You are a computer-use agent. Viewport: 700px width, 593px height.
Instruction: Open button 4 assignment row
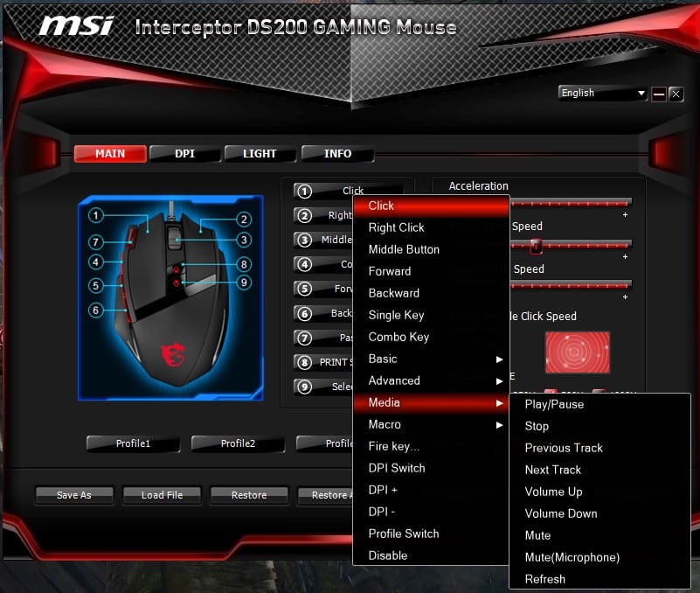tap(323, 264)
